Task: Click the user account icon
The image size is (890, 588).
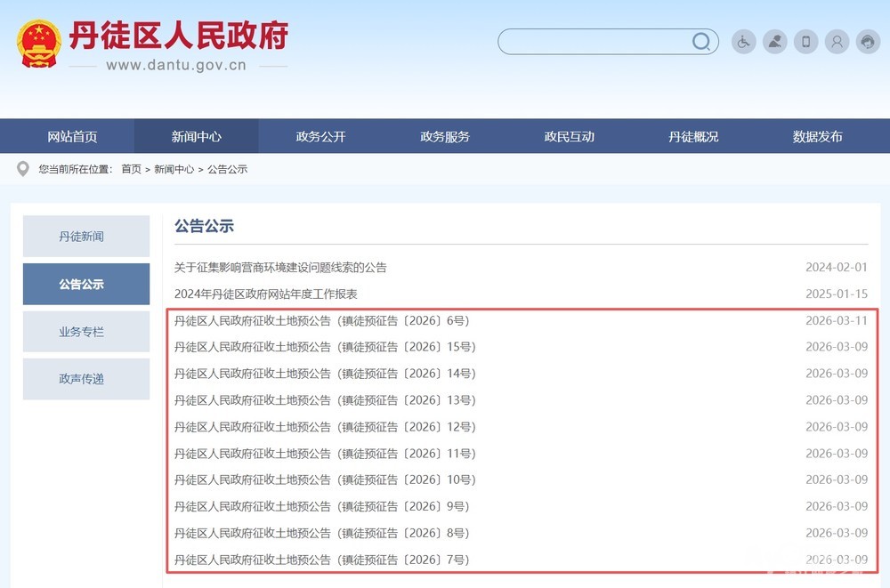Action: [x=837, y=42]
